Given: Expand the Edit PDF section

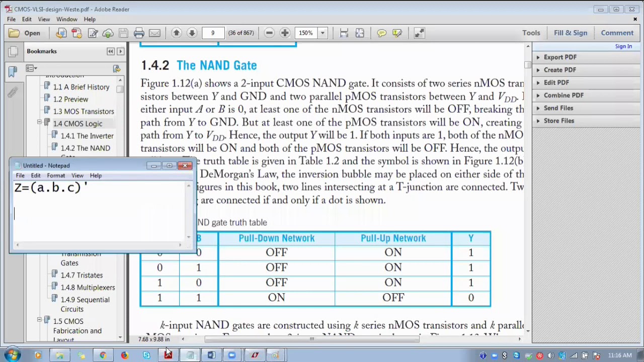Looking at the screenshot, I should point(556,82).
